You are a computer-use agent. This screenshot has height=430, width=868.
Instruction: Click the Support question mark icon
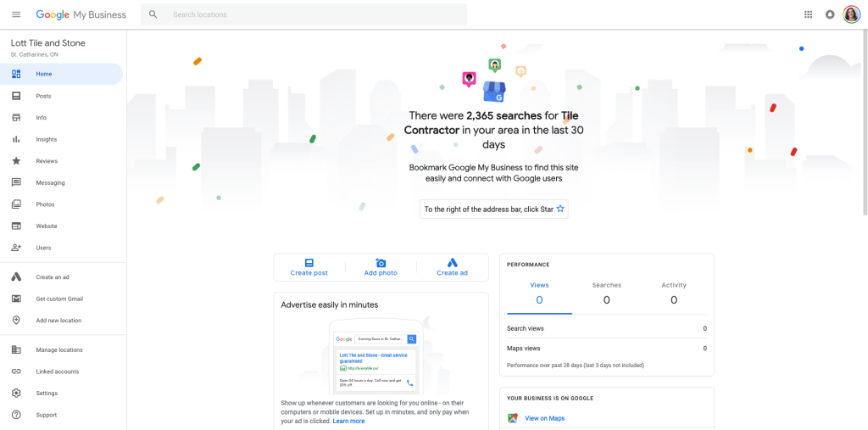coord(16,415)
